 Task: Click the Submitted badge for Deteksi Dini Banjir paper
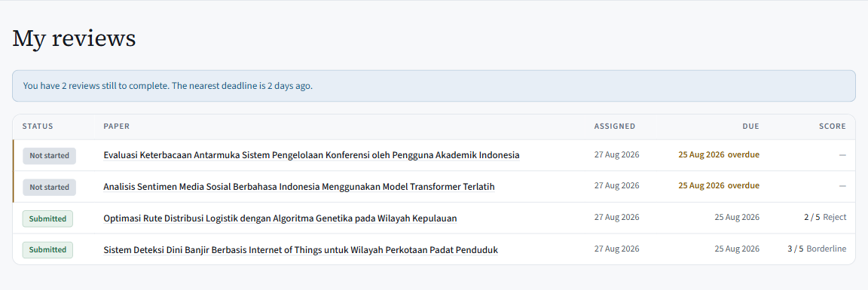[x=47, y=249]
